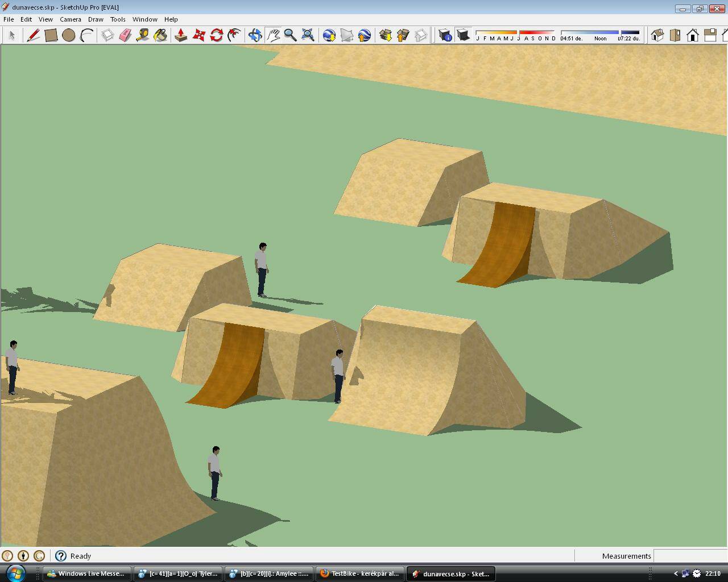Choose the Paint Bucket tool

tap(160, 35)
